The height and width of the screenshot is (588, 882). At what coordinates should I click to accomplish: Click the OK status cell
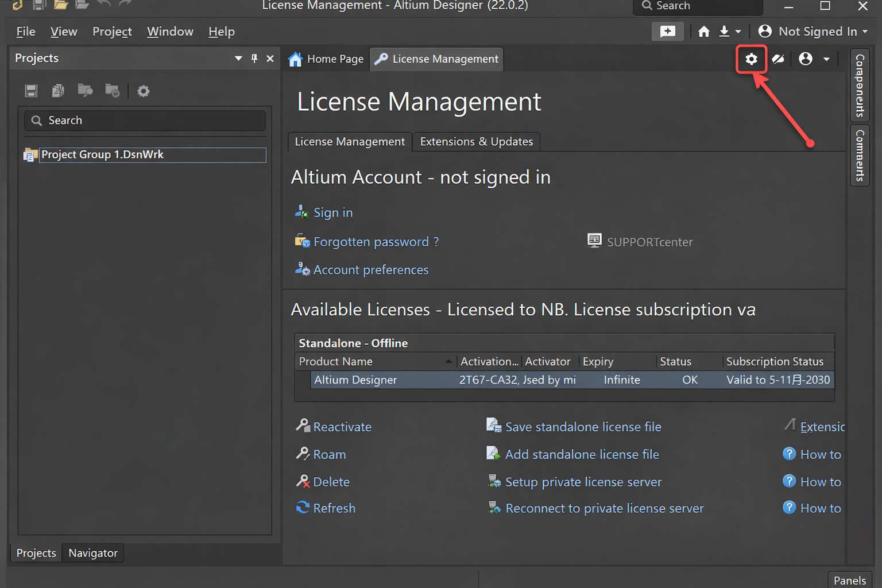click(x=690, y=380)
